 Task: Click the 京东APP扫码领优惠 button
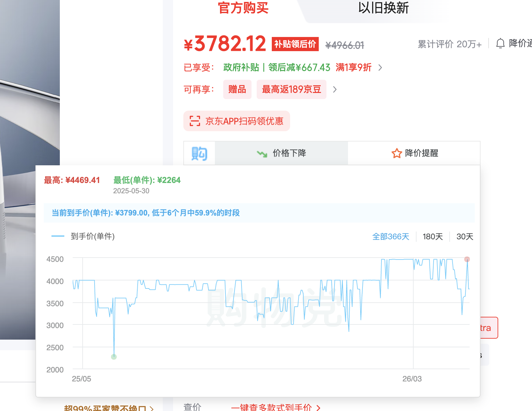click(237, 121)
